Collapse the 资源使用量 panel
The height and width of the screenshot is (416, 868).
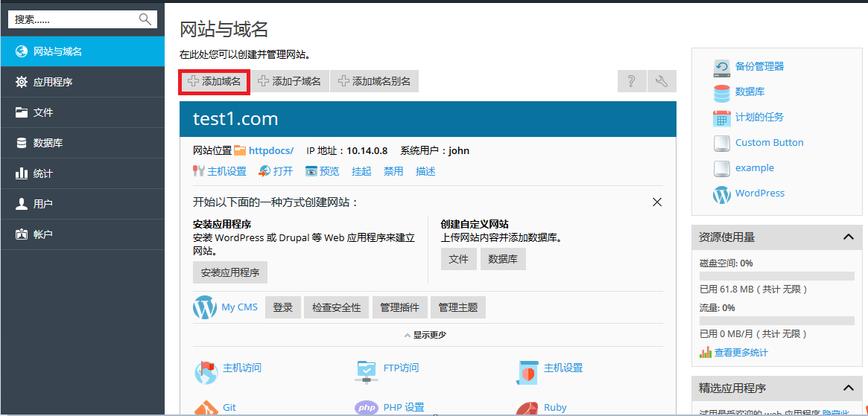848,237
